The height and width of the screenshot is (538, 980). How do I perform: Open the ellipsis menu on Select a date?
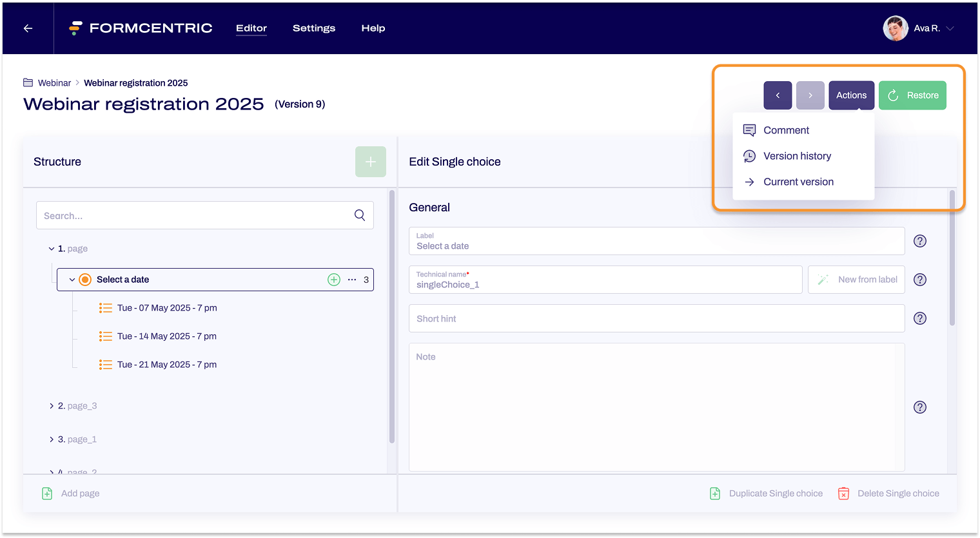pyautogui.click(x=352, y=279)
